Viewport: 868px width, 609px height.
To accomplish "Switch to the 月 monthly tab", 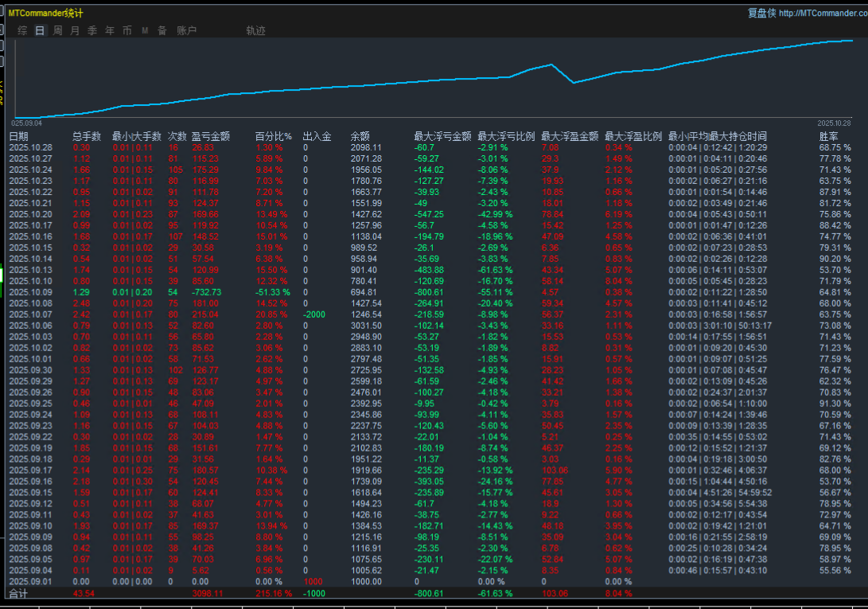I will coord(75,31).
